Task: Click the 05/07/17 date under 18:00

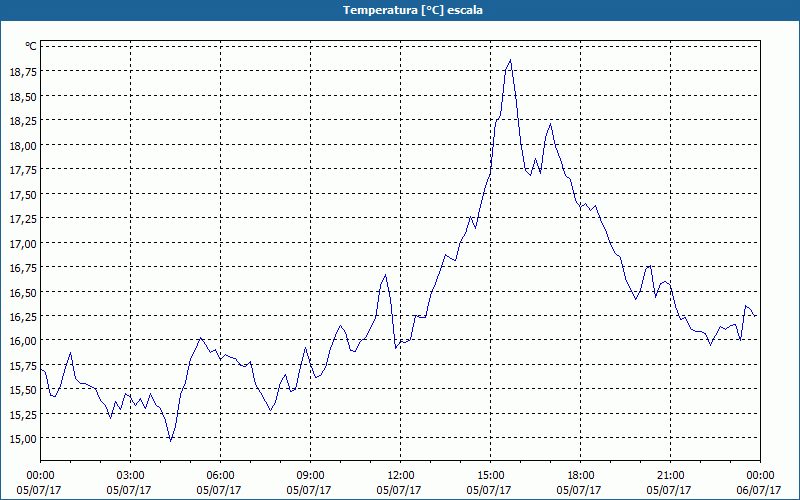Action: 579,490
